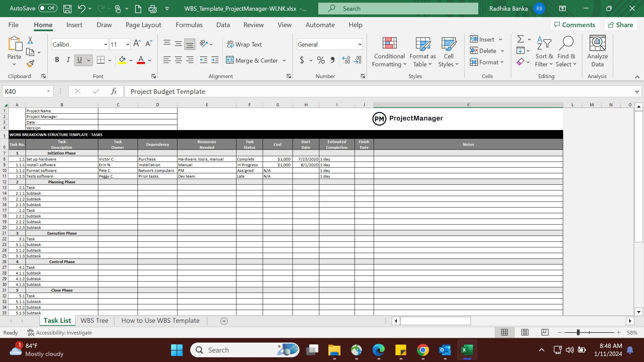
Task: Click the Analyze Data icon
Action: pyautogui.click(x=597, y=51)
